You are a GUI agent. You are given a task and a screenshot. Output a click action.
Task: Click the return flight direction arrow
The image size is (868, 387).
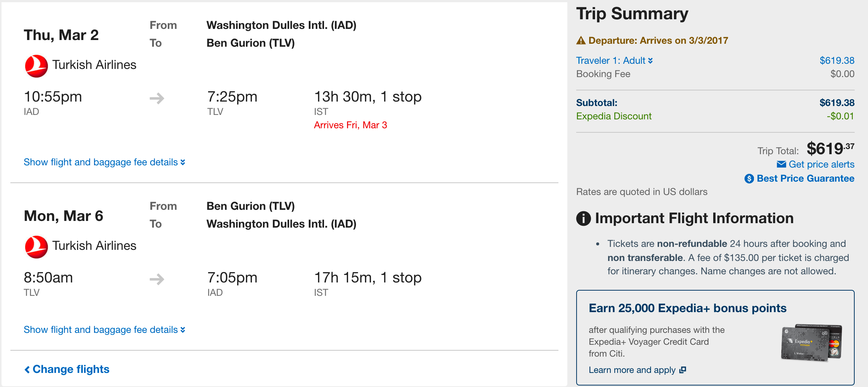[157, 279]
